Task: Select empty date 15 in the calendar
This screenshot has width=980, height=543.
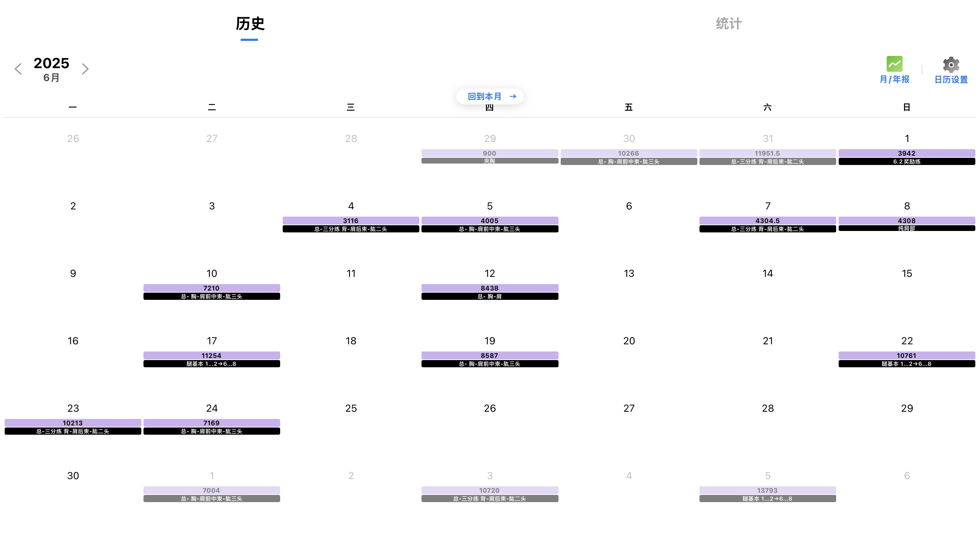Action: pos(906,273)
